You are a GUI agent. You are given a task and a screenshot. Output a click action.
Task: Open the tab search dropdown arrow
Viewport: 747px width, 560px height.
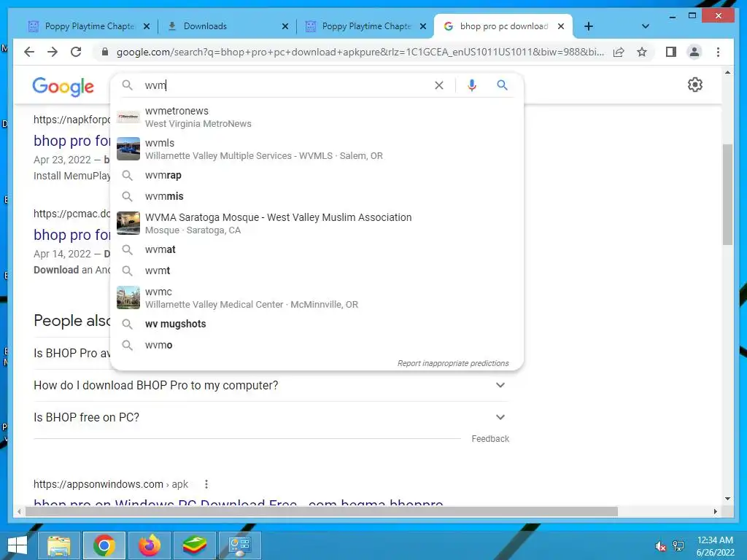click(x=645, y=26)
